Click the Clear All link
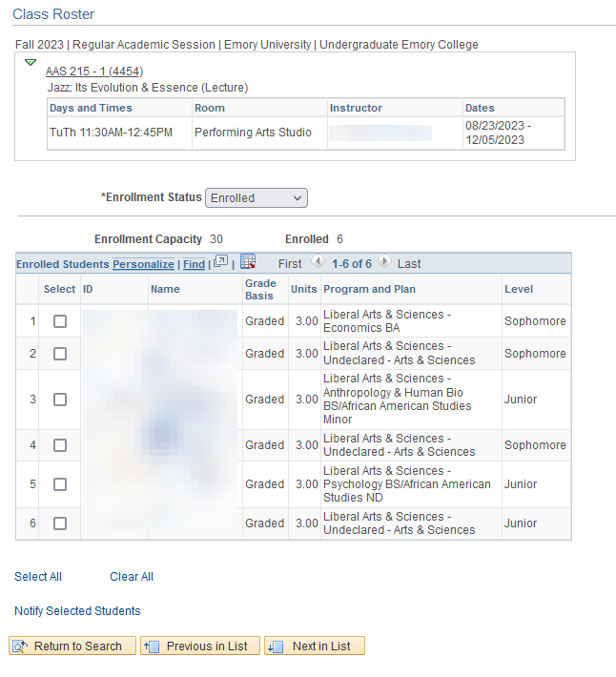The image size is (616, 677). point(132,577)
